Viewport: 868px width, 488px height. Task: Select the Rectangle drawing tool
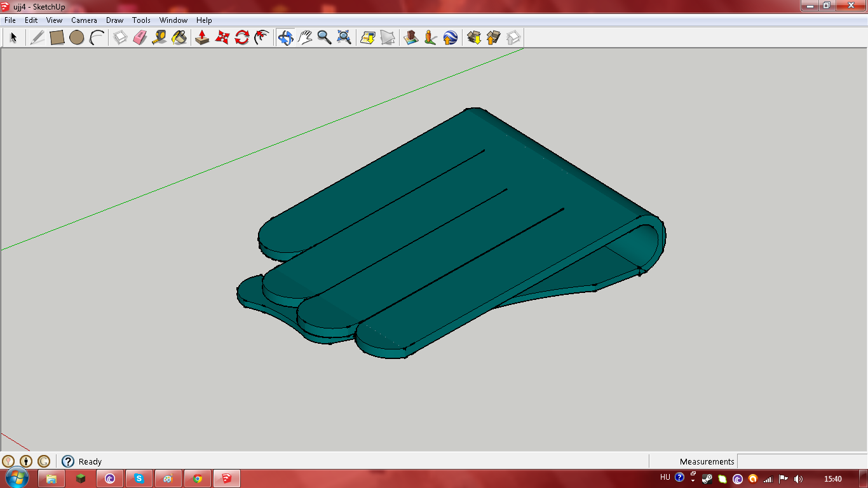tap(57, 37)
